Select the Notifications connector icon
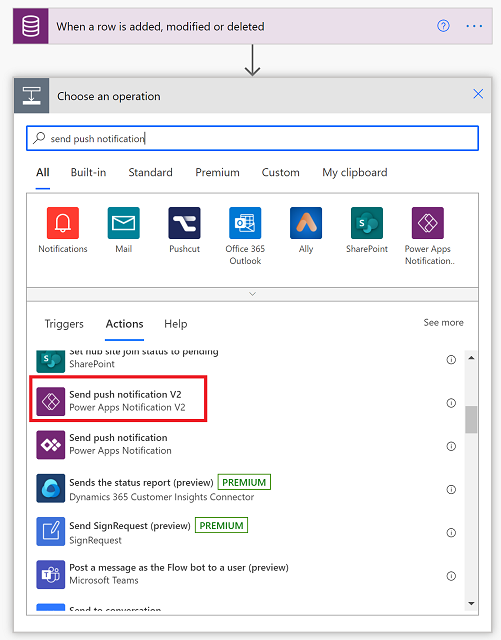501x640 pixels. click(x=63, y=223)
